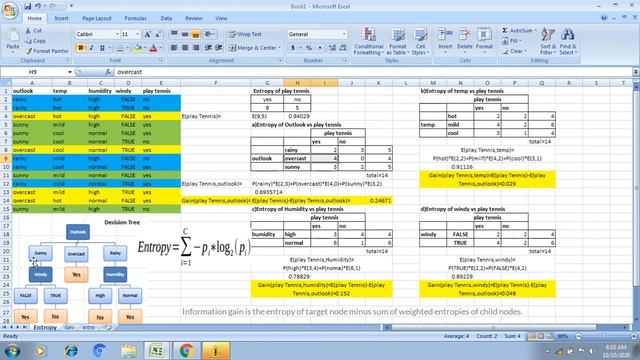Open the Review tab
Viewport: 640px width, 360px height.
point(194,18)
